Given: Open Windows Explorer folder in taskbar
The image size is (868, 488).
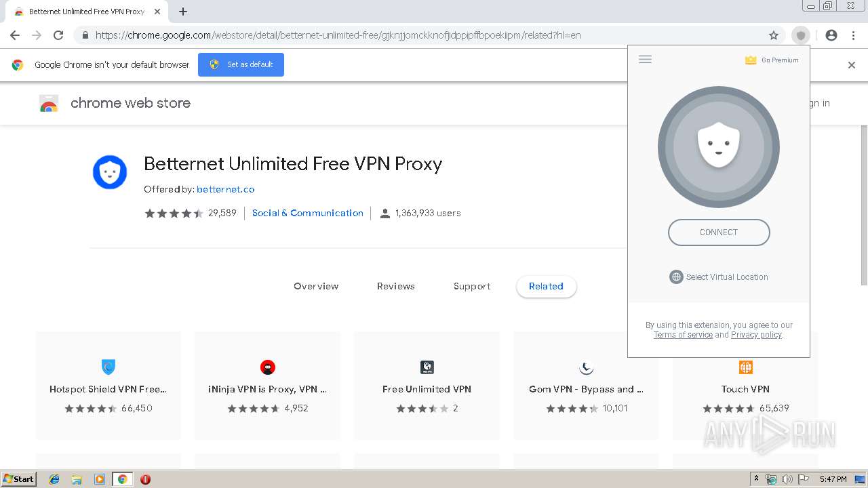Looking at the screenshot, I should coord(77,479).
